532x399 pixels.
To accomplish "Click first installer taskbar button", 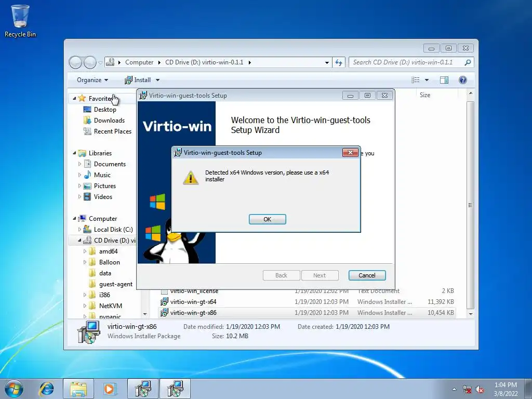I will pos(143,389).
